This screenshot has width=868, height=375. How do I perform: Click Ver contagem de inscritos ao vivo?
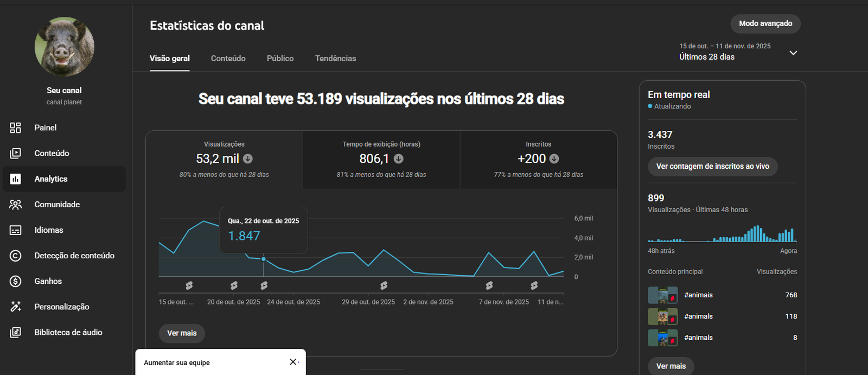[x=712, y=167]
